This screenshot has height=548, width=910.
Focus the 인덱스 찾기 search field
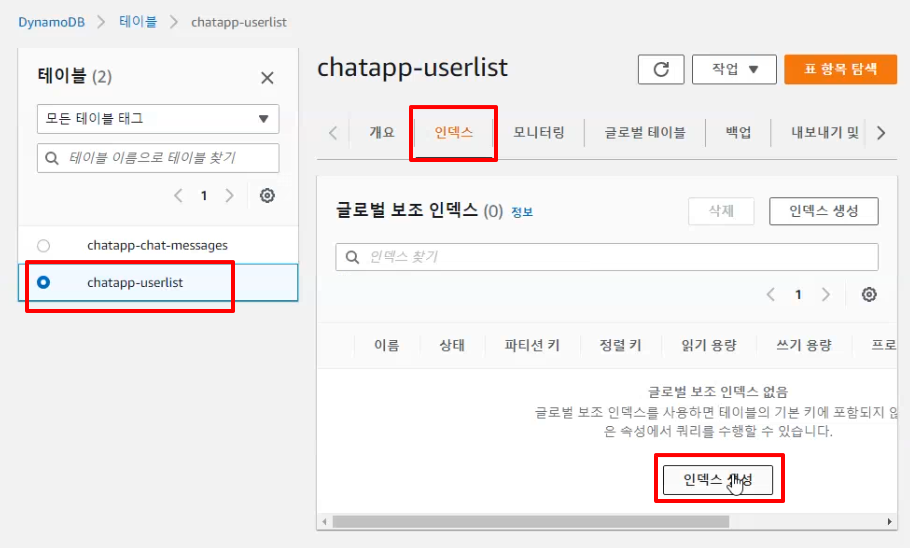(x=606, y=257)
